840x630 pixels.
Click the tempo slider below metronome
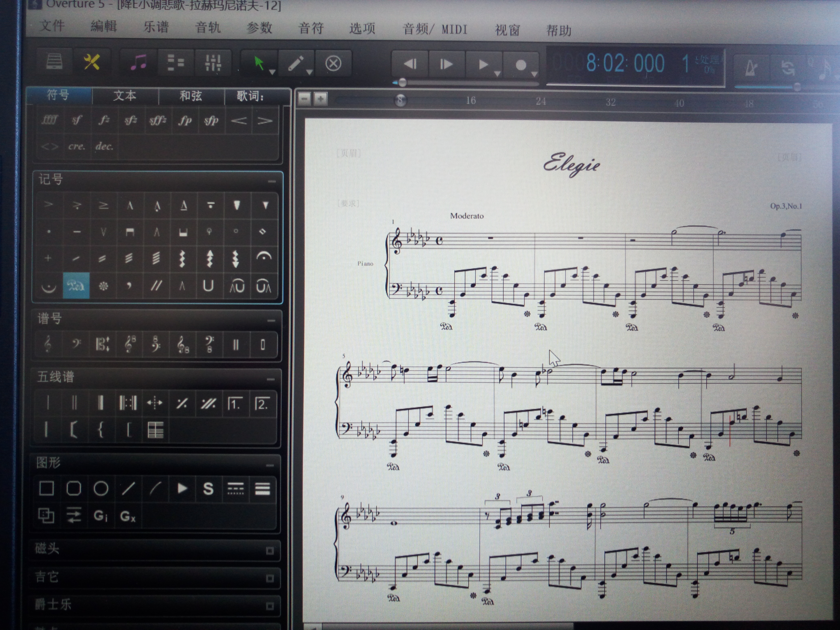click(797, 87)
